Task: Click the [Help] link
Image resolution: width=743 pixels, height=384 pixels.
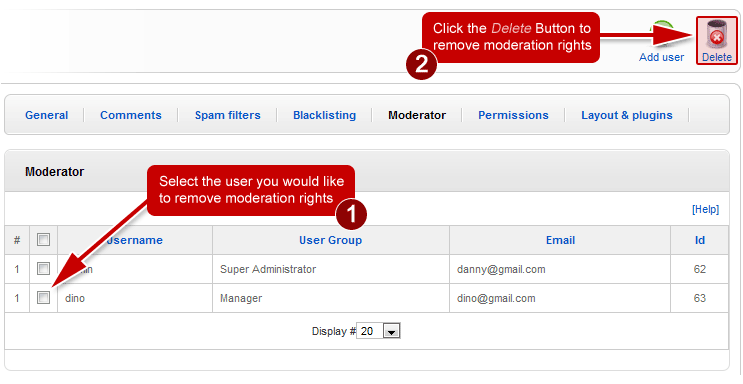Action: click(x=705, y=210)
